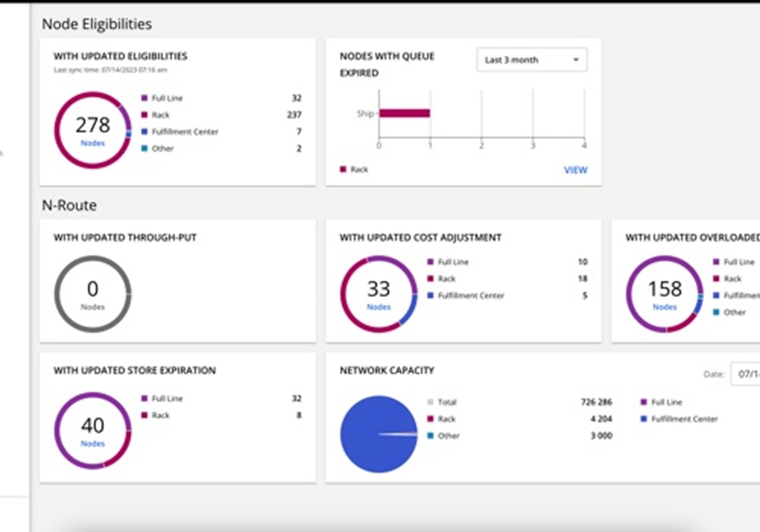Image resolution: width=760 pixels, height=532 pixels.
Task: Click the Other swatch in the Overloaded card legend
Action: coord(716,312)
